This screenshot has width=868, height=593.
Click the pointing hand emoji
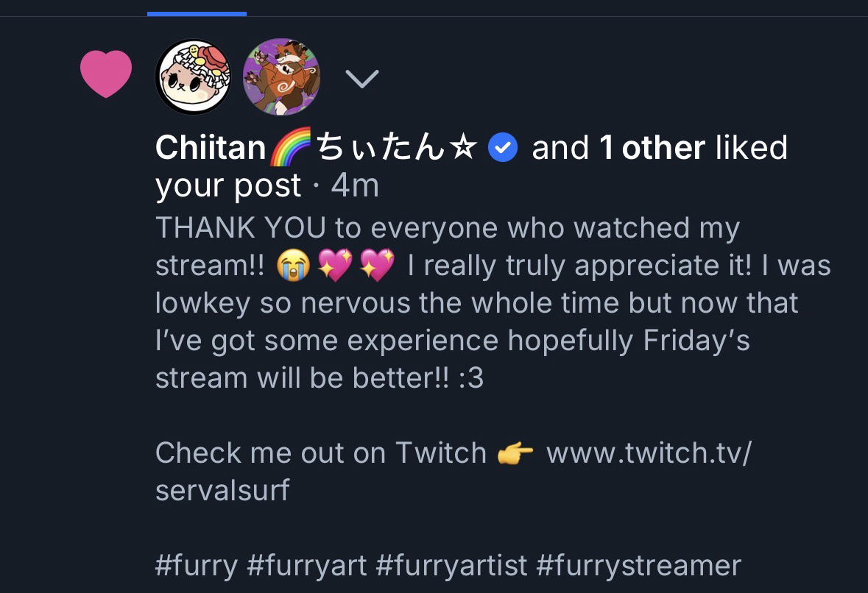(515, 453)
